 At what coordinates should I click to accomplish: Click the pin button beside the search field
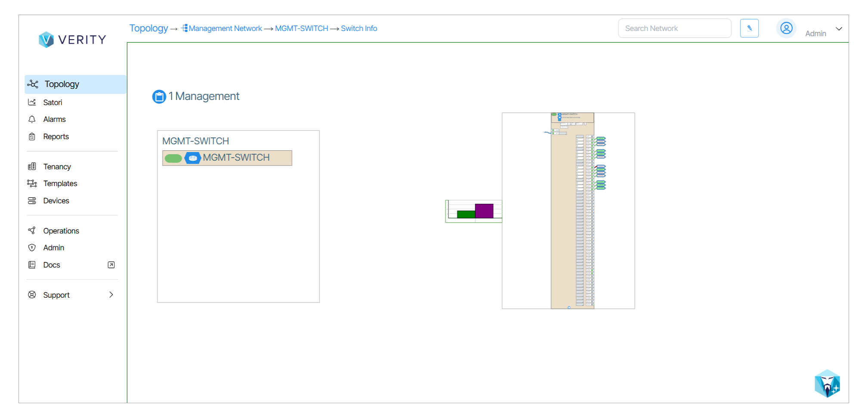click(x=749, y=28)
